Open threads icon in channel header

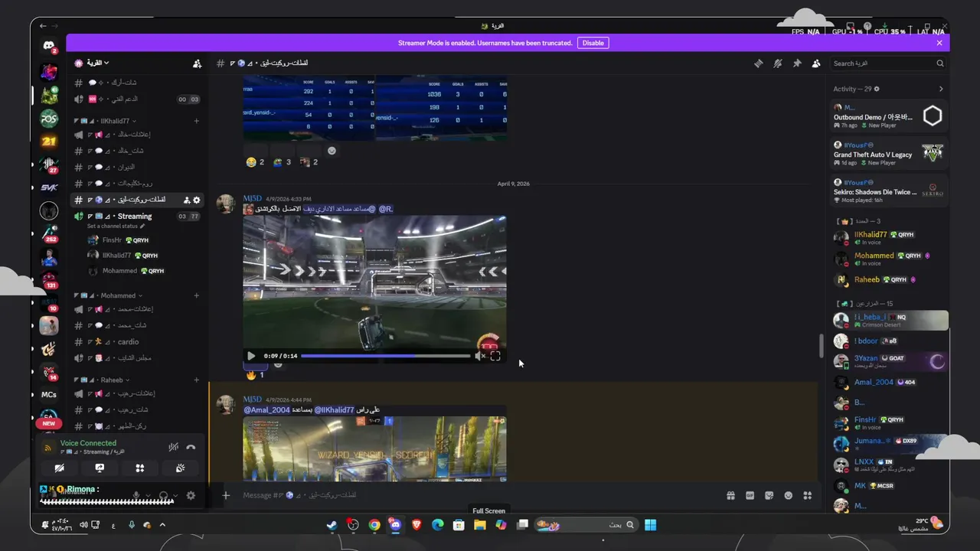(x=759, y=64)
